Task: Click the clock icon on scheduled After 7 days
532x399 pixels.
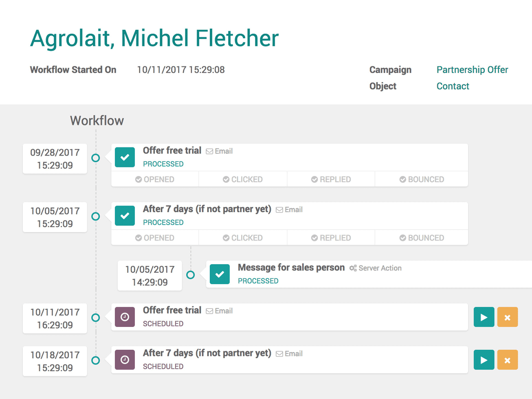Action: (x=125, y=360)
